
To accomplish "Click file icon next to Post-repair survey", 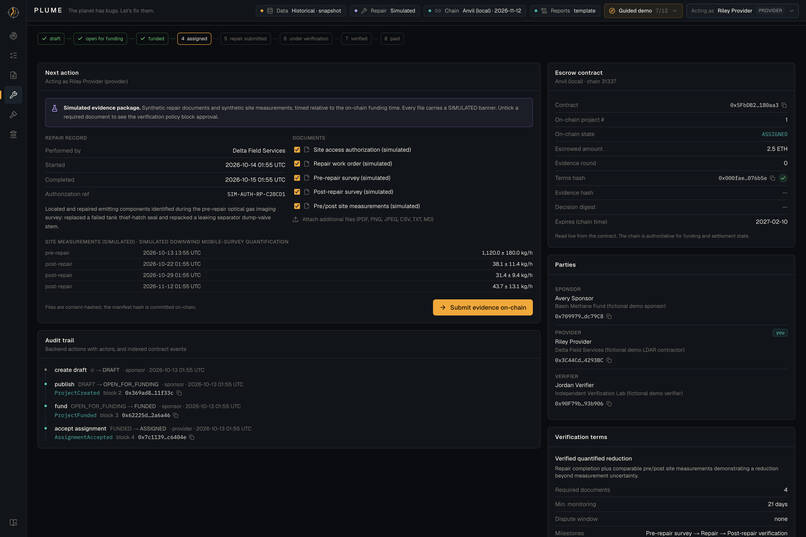I will [x=306, y=192].
